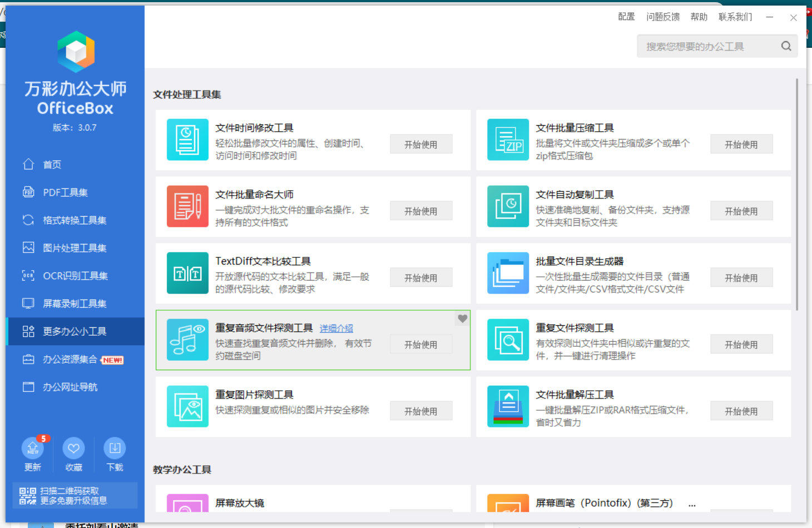812x528 pixels.
Task: Click 联系我们 contact link
Action: 735,17
